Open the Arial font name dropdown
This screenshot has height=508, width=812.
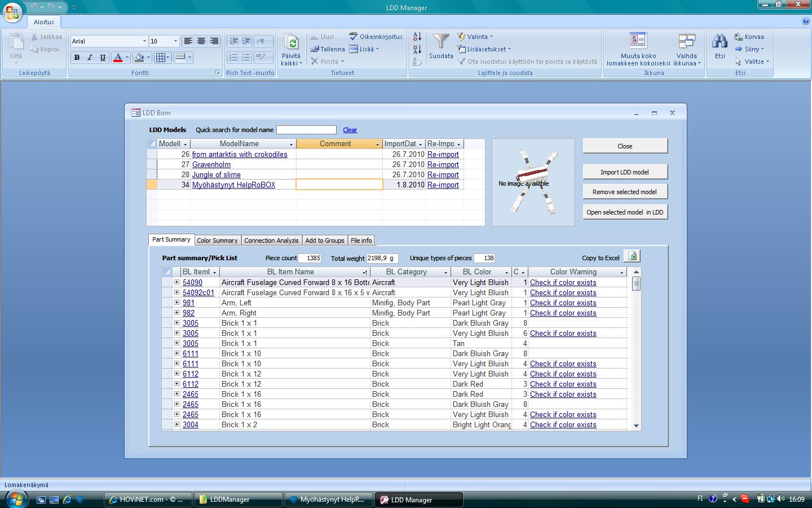click(x=144, y=41)
